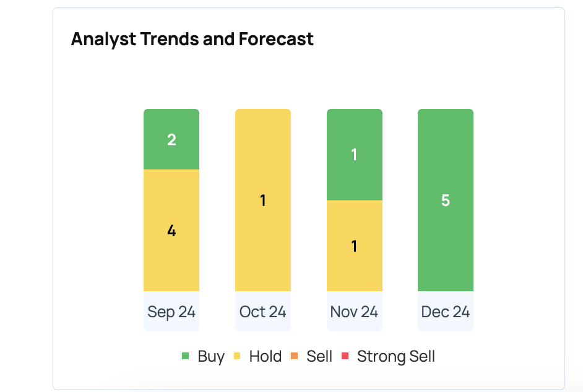Select the Dec 24 month label
583x392 pixels.
coord(446,312)
